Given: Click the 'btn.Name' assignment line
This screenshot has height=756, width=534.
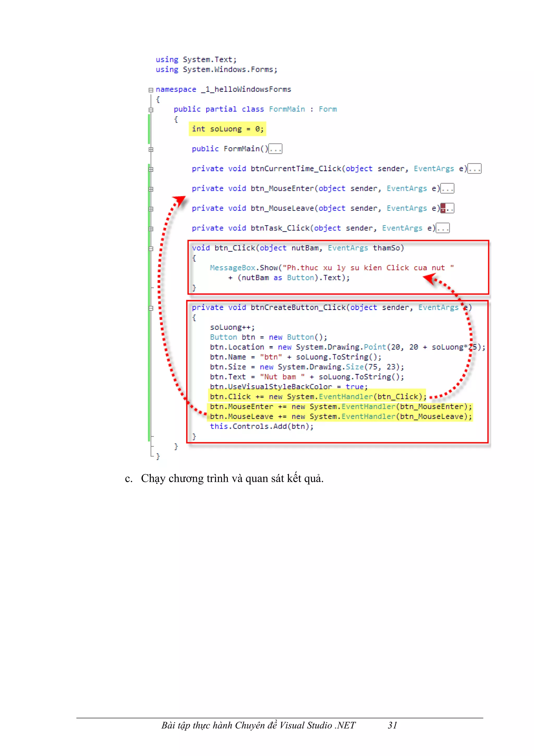Looking at the screenshot, I should click(x=295, y=357).
